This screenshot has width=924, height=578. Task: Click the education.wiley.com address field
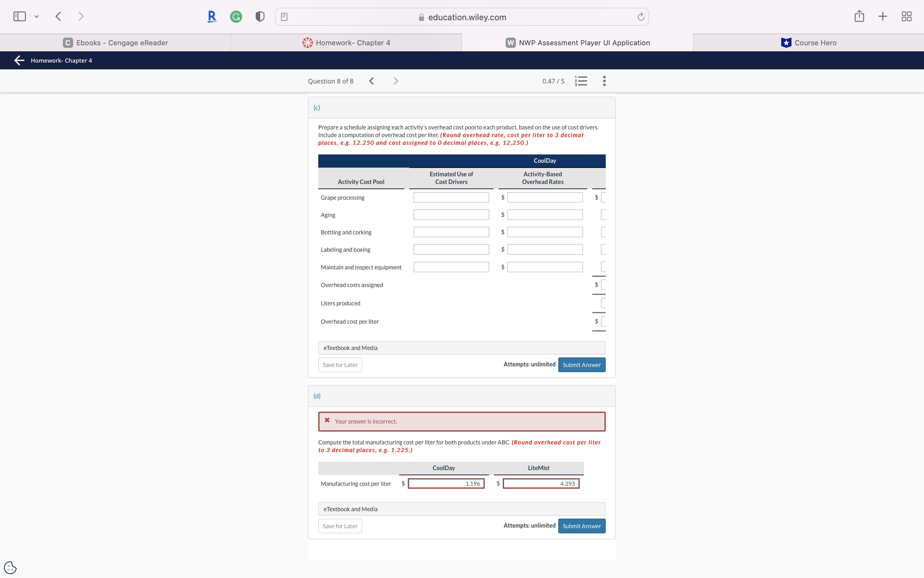(462, 17)
